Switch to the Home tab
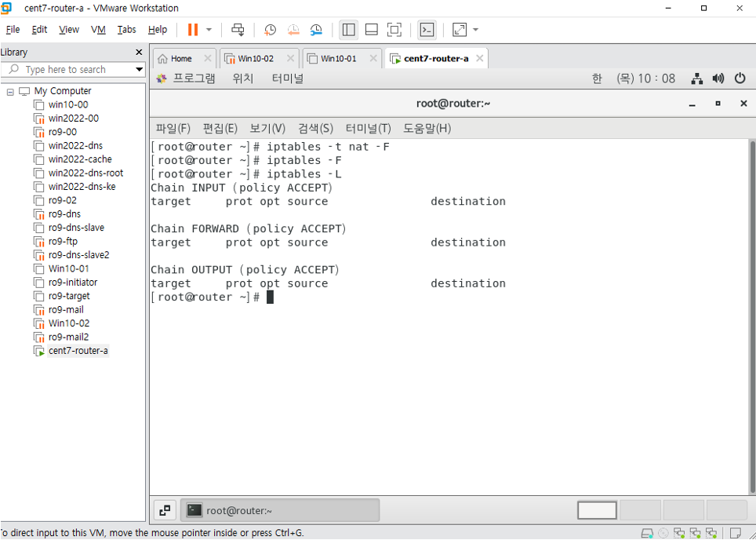This screenshot has width=756, height=540. 181,58
